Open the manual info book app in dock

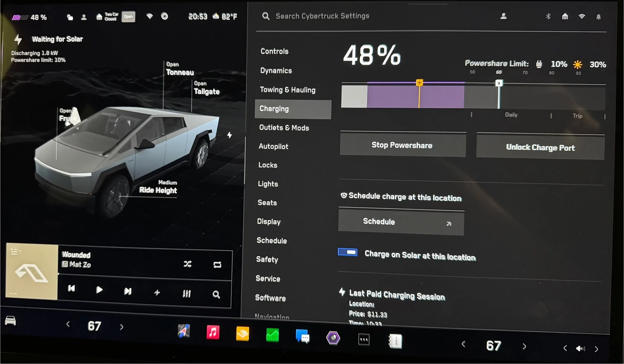pos(395,341)
